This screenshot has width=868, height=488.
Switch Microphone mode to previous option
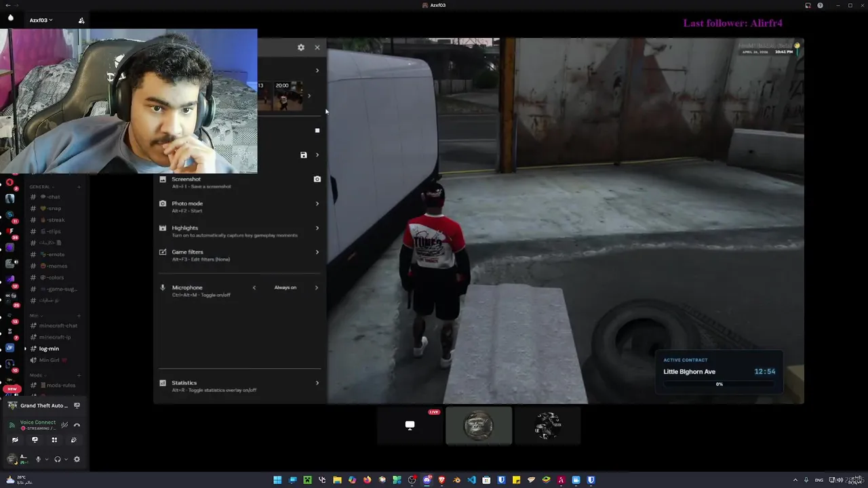tap(254, 287)
